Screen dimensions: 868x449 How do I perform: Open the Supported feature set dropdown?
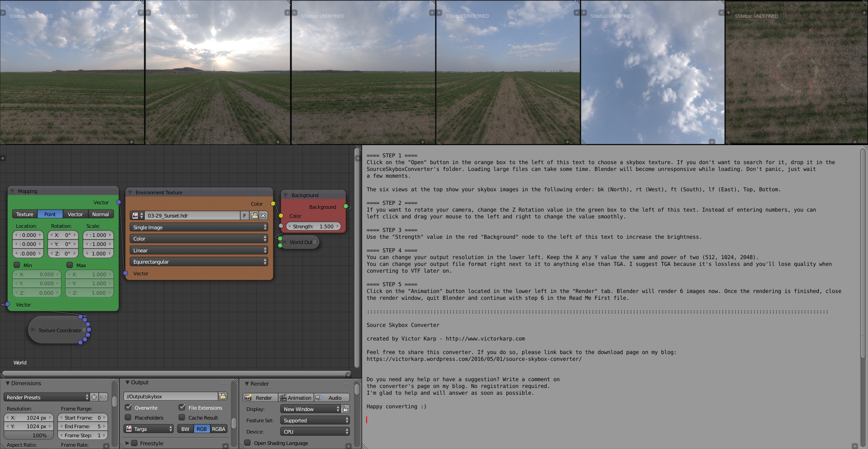[x=315, y=421]
